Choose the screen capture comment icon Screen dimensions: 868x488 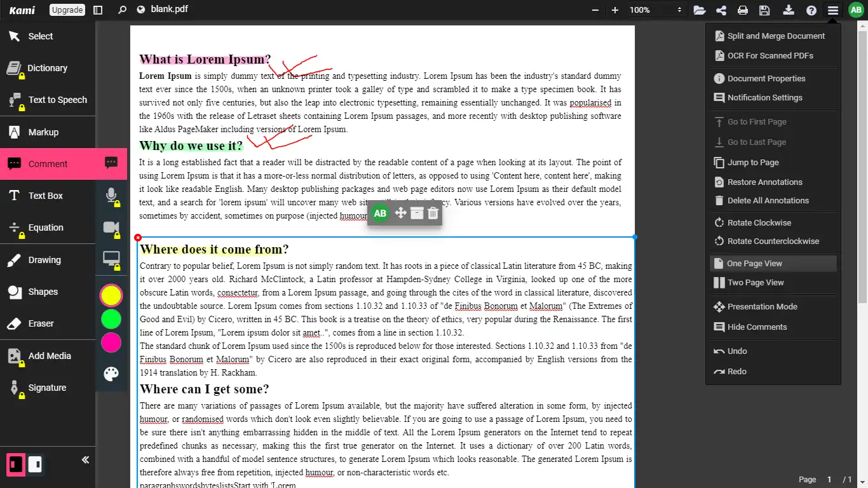tap(111, 259)
